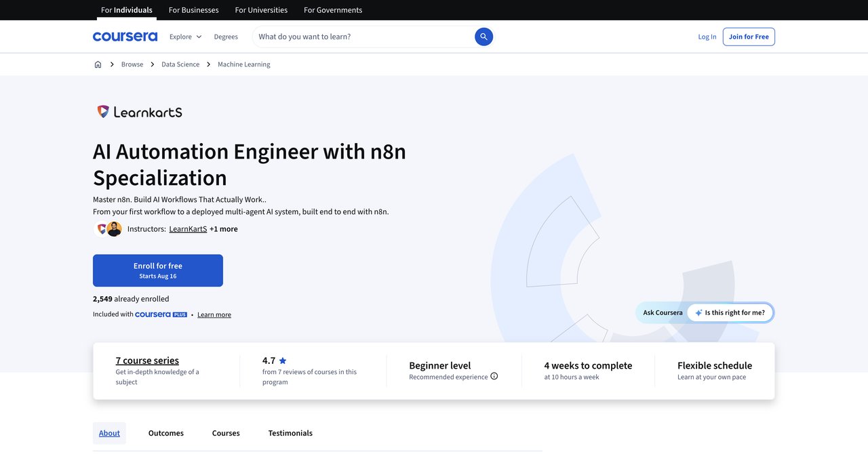Click the home icon in breadcrumbs
Viewport: 868px width, 454px height.
pos(98,64)
